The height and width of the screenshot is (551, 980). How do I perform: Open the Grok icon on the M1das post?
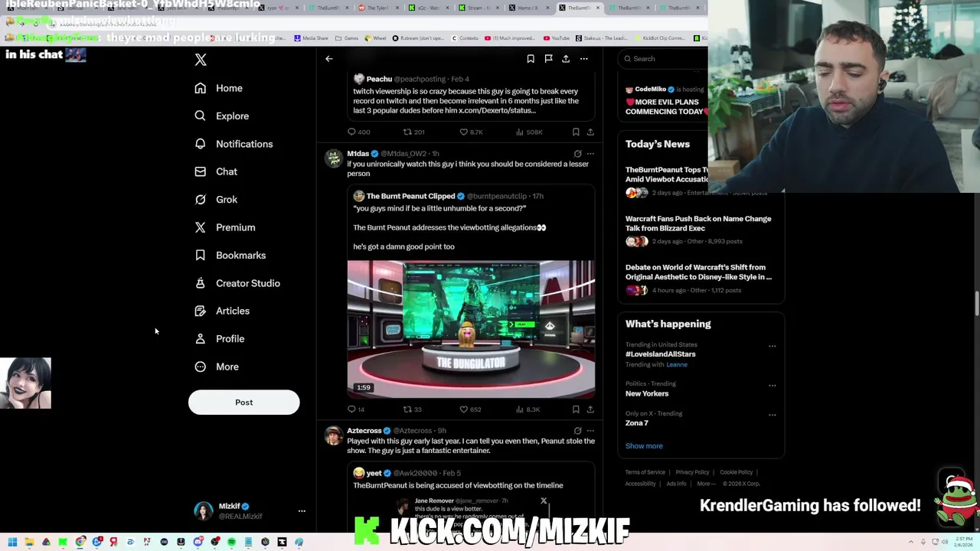point(578,154)
